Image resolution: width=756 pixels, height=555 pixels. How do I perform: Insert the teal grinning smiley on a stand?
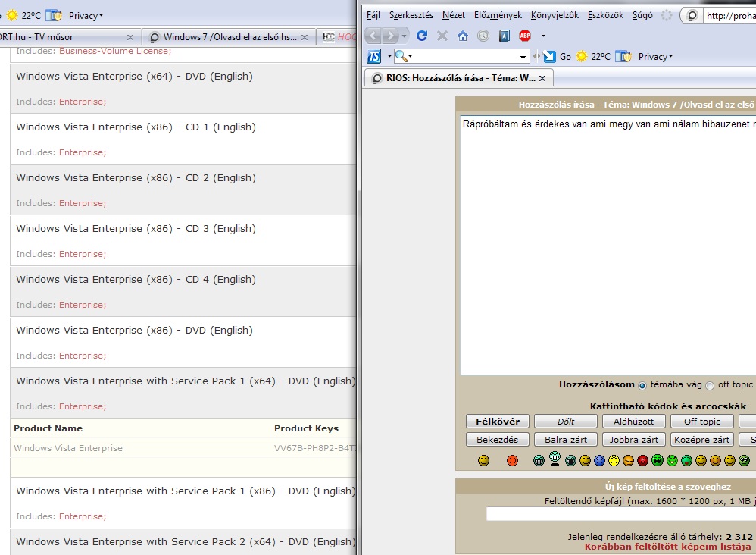555,459
